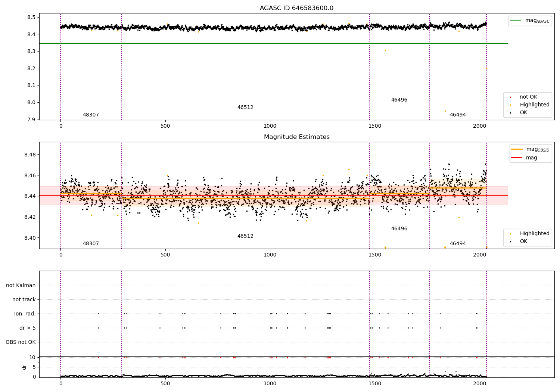560x392 pixels.
Task: Select the mag OBSID legend label
Action: 538,149
